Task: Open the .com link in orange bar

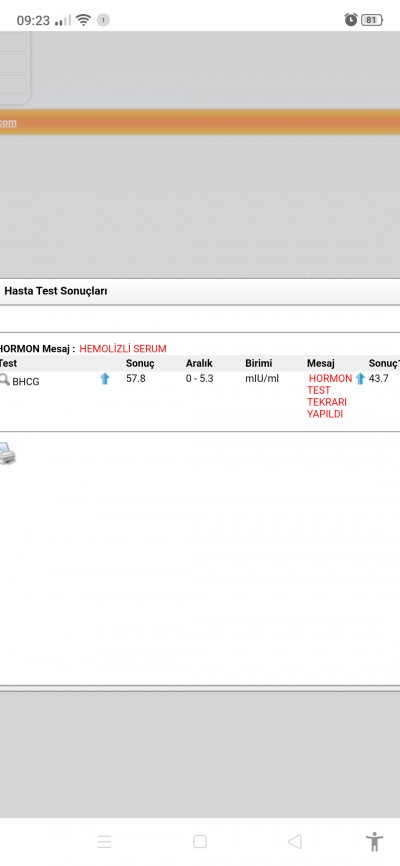Action: coord(8,123)
